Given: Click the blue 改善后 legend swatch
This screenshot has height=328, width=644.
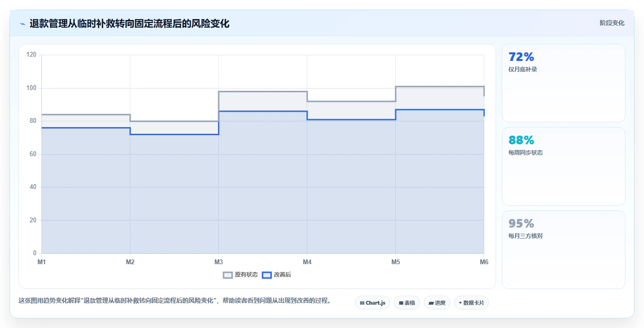Looking at the screenshot, I should pyautogui.click(x=267, y=275).
